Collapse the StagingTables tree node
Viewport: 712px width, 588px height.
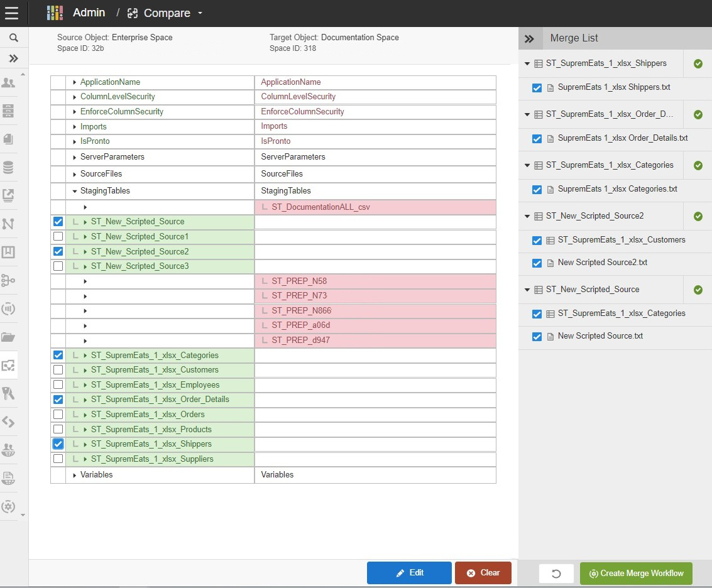tap(74, 191)
